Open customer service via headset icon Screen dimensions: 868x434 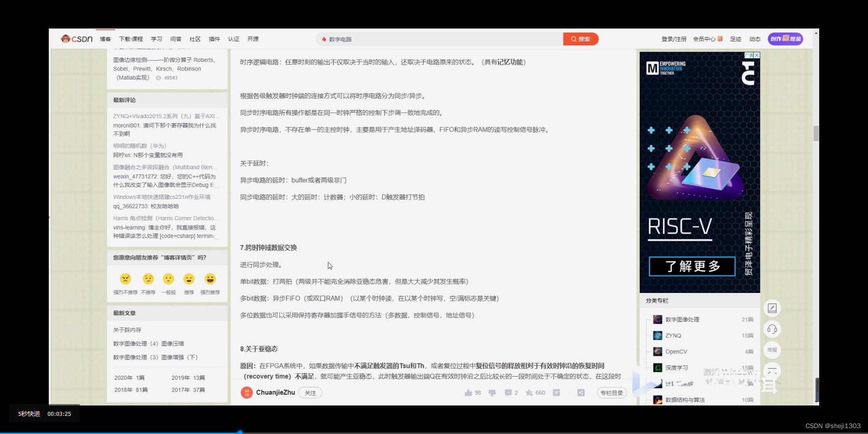pos(772,329)
